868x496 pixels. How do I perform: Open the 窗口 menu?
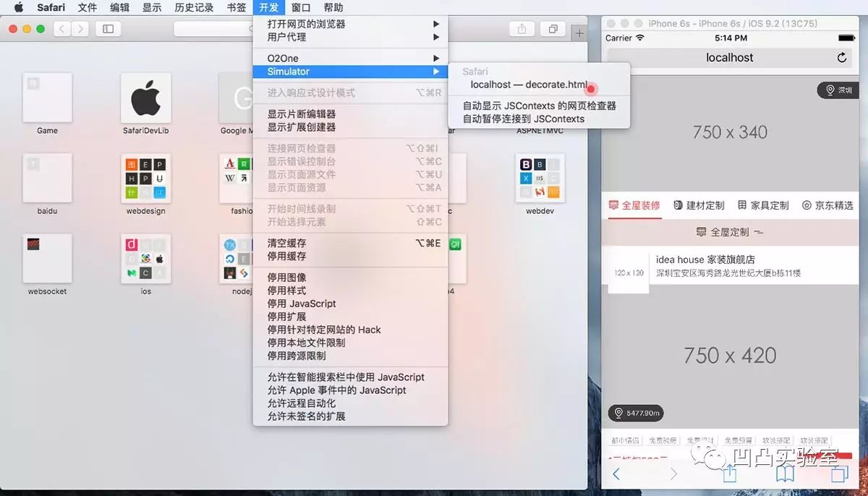[301, 8]
